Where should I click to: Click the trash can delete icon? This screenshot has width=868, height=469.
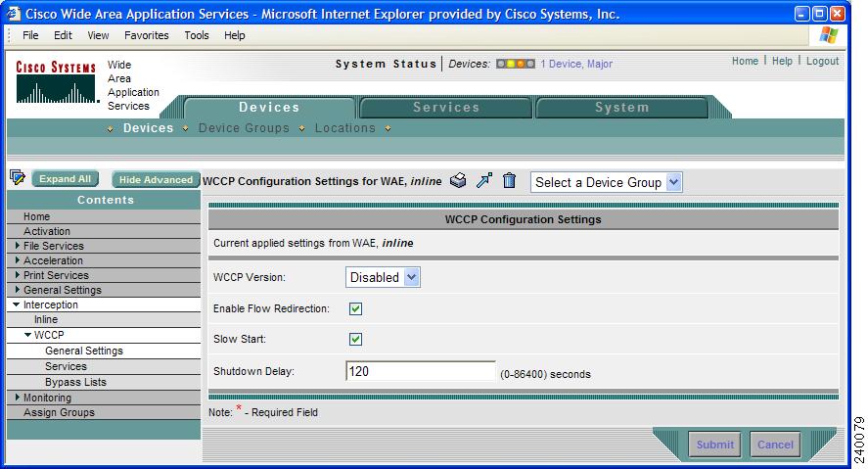(x=509, y=180)
